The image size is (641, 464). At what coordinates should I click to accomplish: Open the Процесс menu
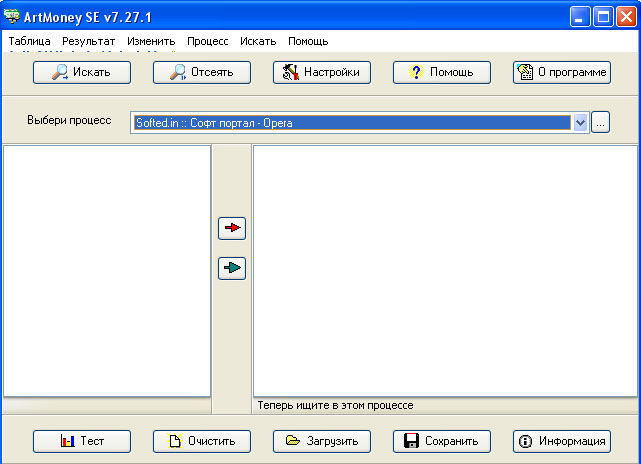tap(208, 41)
